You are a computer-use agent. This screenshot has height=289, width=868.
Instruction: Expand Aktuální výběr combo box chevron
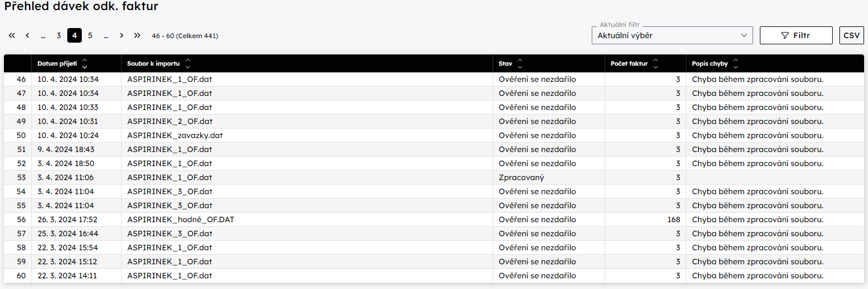click(744, 35)
